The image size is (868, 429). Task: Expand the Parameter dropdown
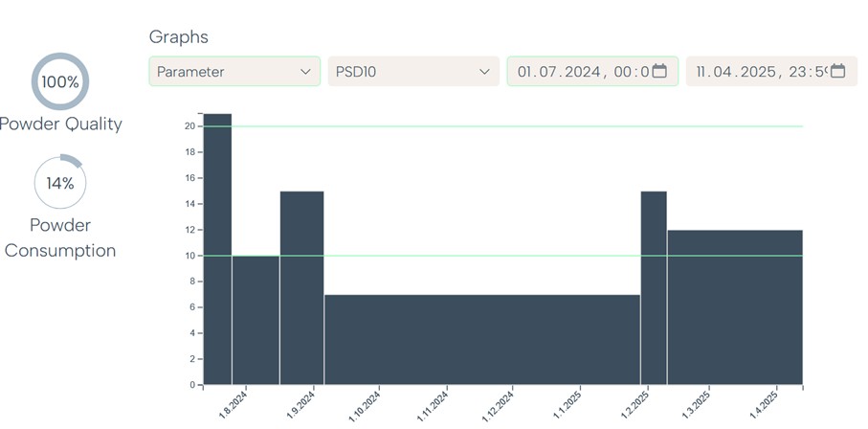234,72
